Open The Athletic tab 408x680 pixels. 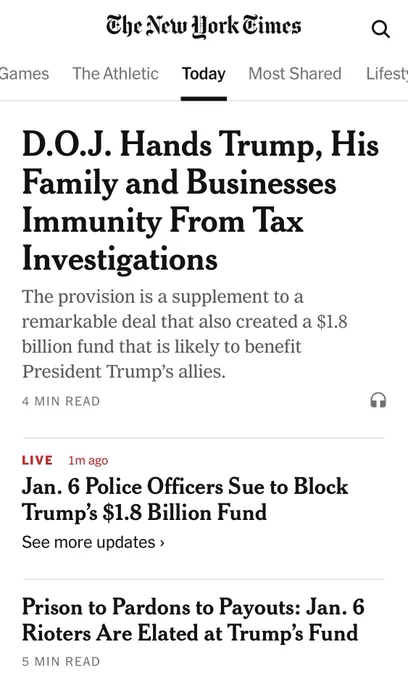[115, 74]
